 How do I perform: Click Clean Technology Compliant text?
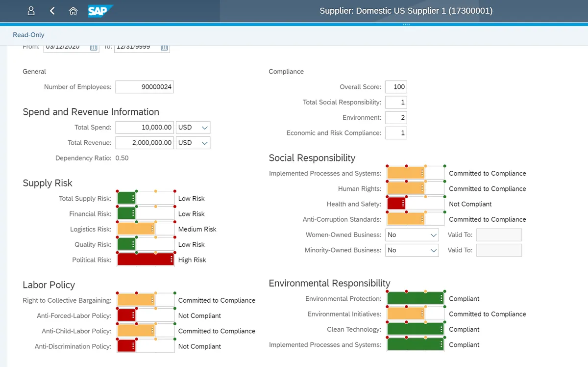click(464, 329)
